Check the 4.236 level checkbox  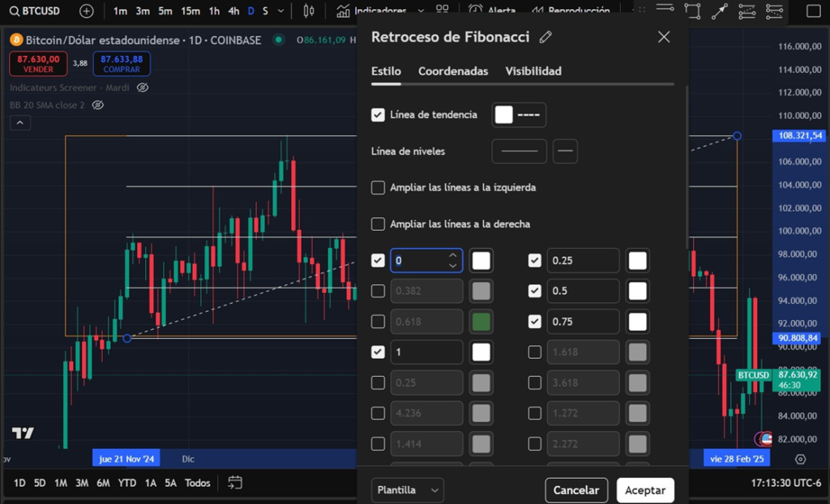point(378,413)
